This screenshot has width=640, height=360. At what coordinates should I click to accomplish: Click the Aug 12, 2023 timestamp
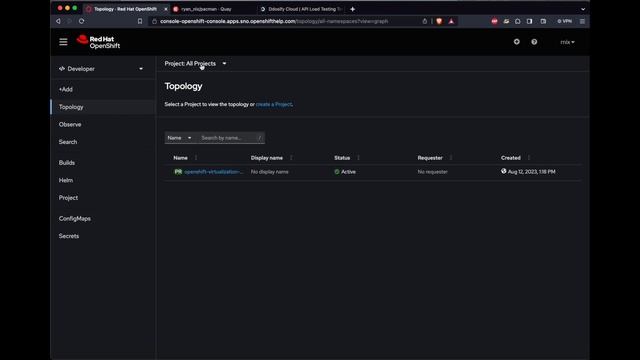(531, 172)
